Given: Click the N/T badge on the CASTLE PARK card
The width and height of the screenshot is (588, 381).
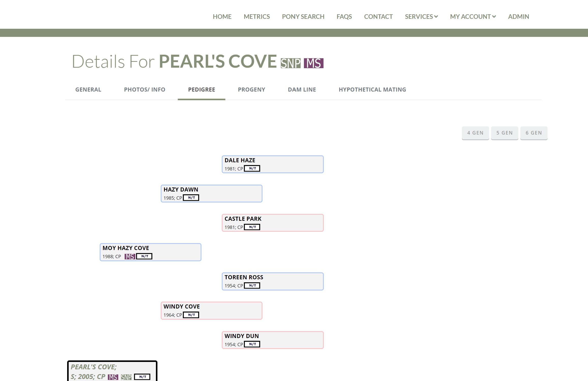Looking at the screenshot, I should [252, 227].
